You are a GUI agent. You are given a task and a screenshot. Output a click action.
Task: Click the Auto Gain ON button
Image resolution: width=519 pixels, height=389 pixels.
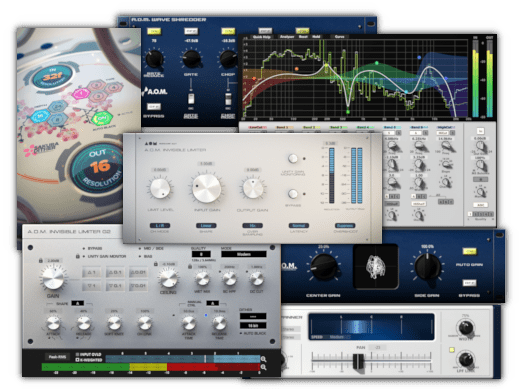(x=469, y=251)
